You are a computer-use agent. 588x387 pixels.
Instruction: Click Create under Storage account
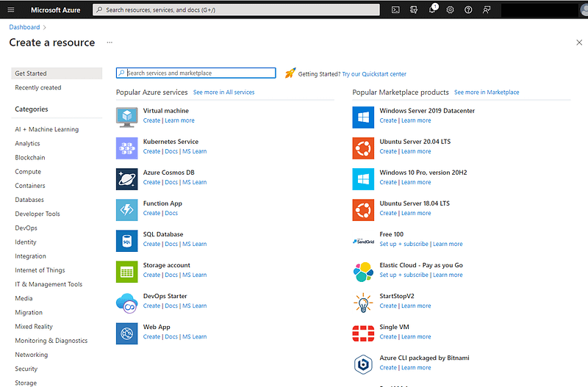(x=151, y=275)
